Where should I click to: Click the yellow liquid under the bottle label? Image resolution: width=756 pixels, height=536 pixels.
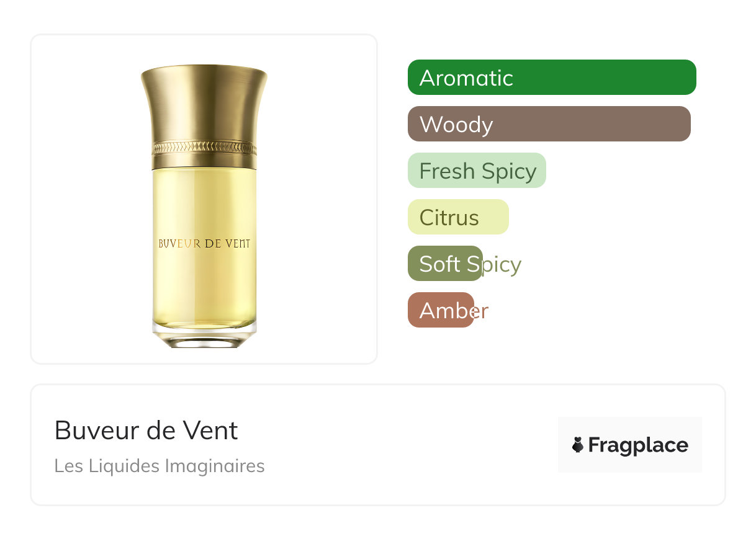[x=204, y=285]
